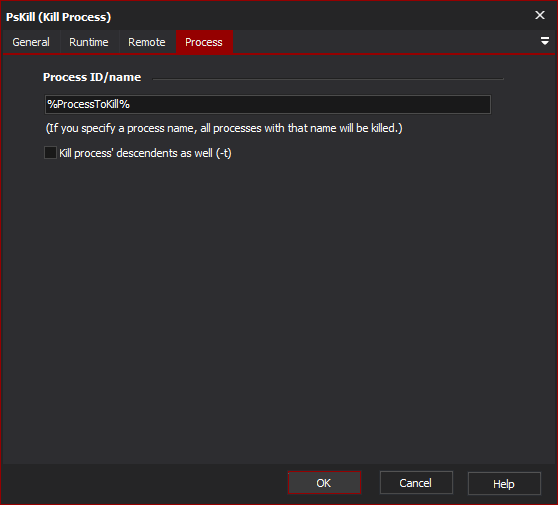Tick the descendents (-t) option box

pyautogui.click(x=50, y=153)
